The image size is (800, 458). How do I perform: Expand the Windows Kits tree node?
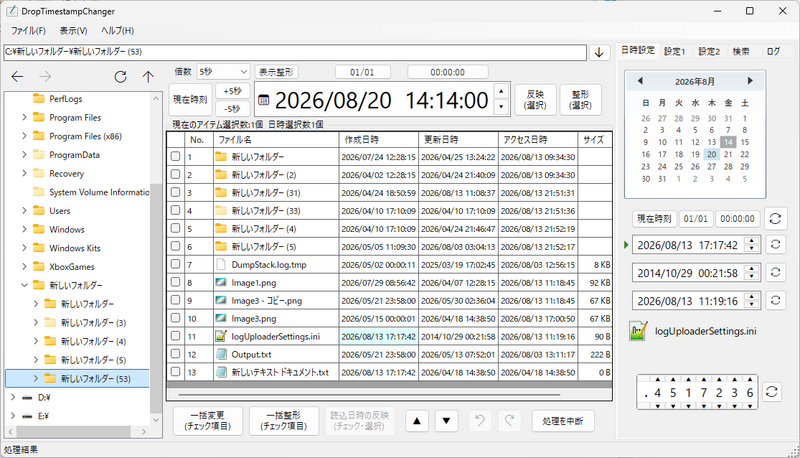coord(24,248)
